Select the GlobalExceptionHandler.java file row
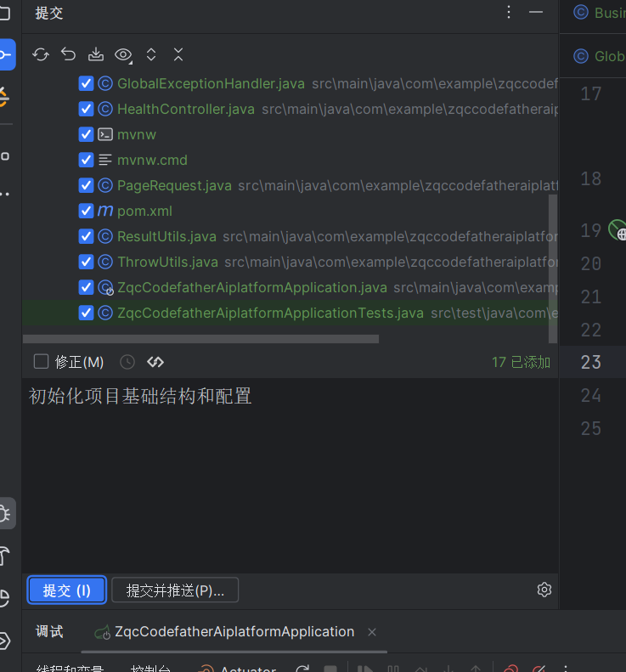 pyautogui.click(x=290, y=83)
